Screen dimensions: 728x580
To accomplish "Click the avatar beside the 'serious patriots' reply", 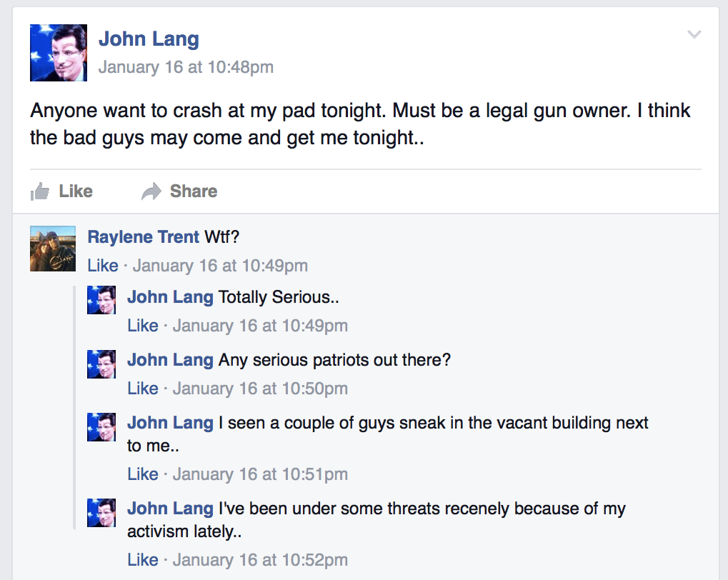I will 101,364.
